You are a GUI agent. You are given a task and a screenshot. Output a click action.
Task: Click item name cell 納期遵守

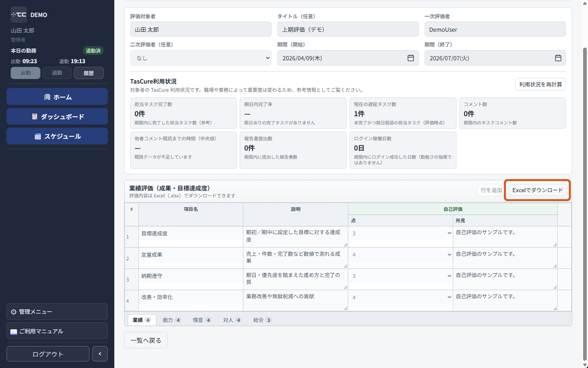pos(191,276)
